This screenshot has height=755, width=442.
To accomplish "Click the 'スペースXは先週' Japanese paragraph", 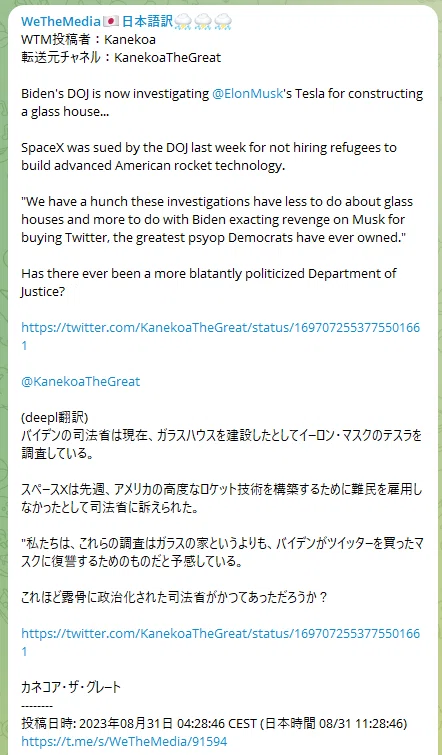I will click(x=221, y=499).
